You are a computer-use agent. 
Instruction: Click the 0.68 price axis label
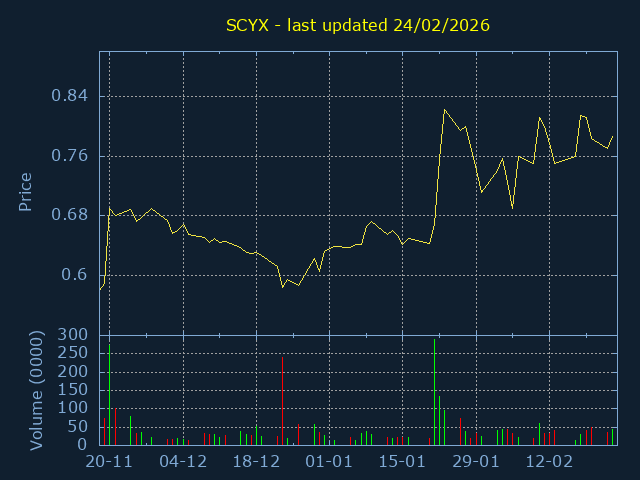coord(69,215)
